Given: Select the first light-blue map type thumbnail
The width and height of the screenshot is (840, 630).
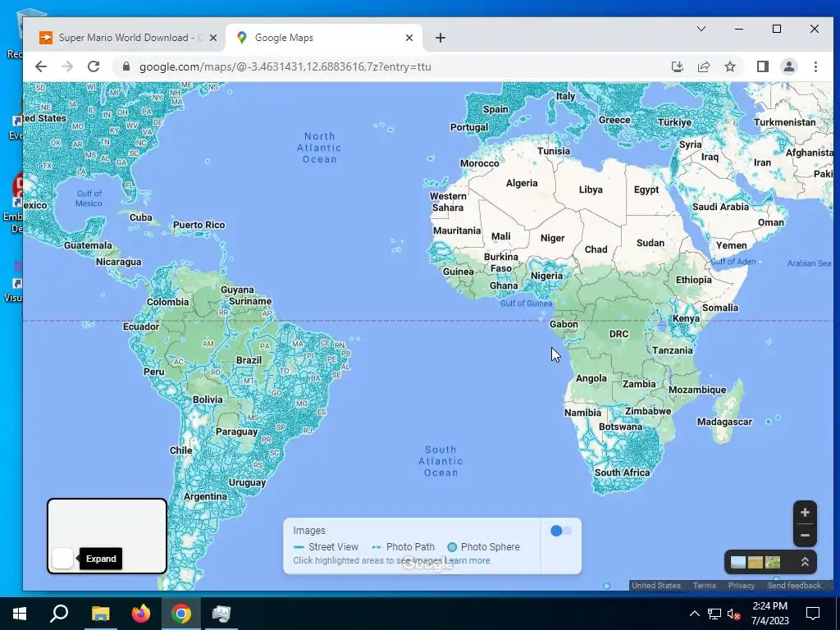Looking at the screenshot, I should [738, 562].
